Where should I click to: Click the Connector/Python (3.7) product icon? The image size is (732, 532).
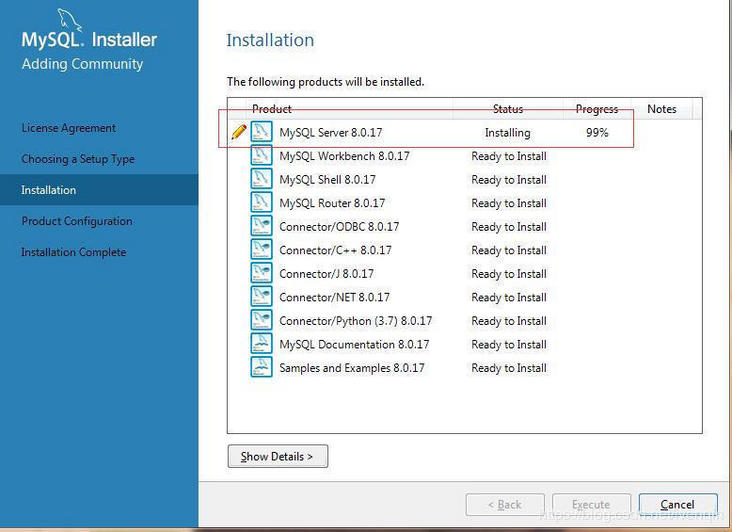[x=261, y=320]
